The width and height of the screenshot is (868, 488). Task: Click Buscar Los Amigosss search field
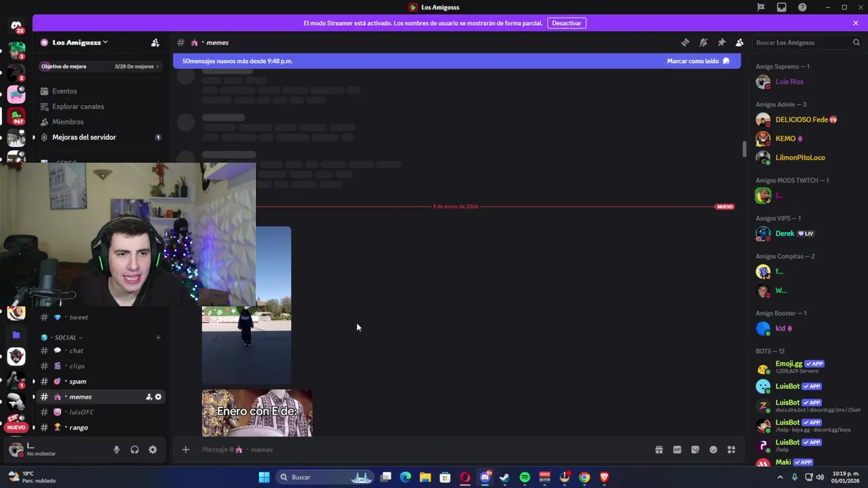807,42
